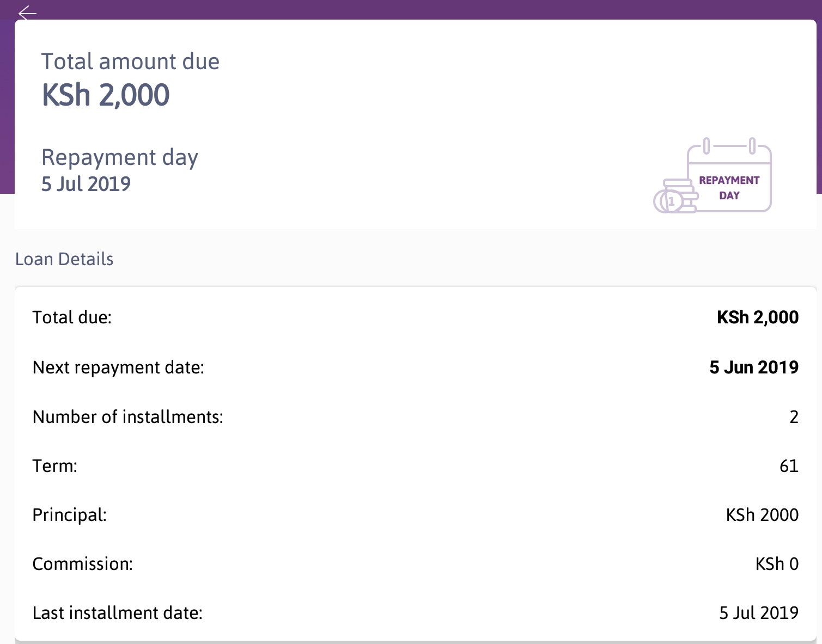Select the 'Next repayment date:' label
The width and height of the screenshot is (822, 644).
[x=118, y=367]
